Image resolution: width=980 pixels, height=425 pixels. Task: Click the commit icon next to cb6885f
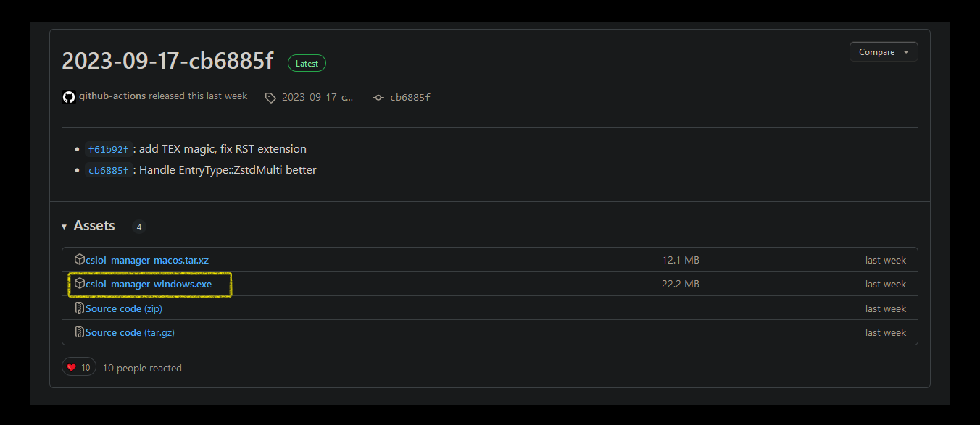[378, 97]
